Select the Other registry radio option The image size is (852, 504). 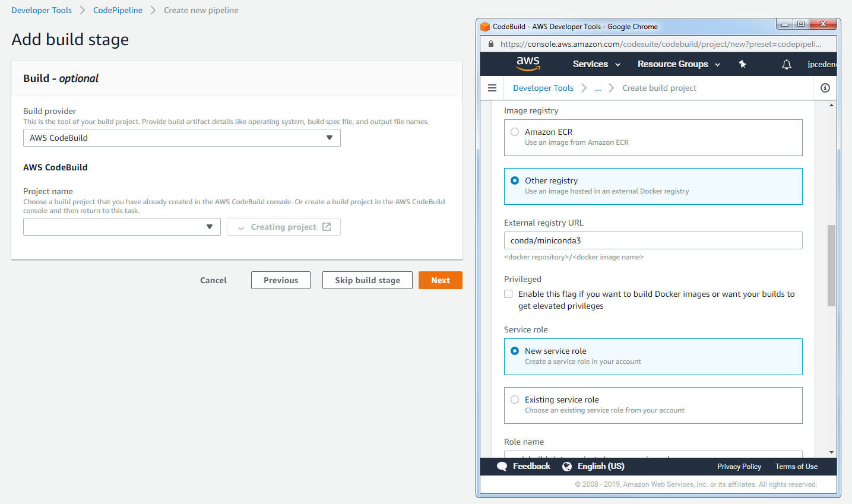coord(515,180)
